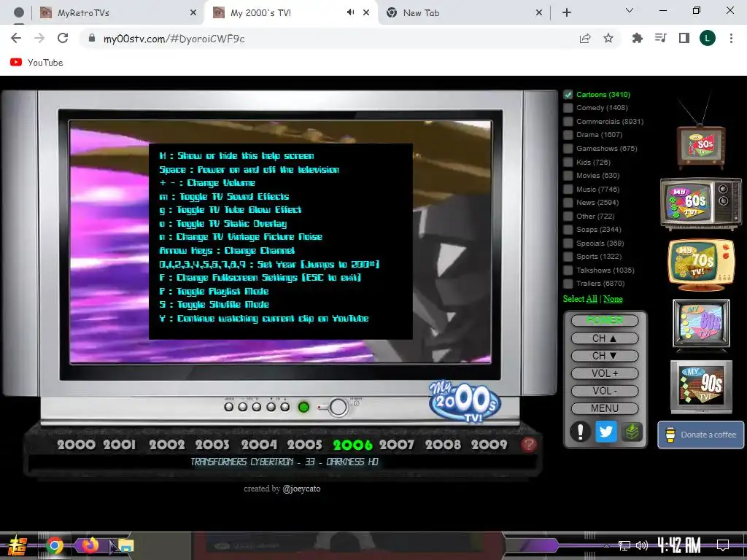Viewport: 747px width, 560px height.
Task: Open a new browser tab
Action: 566,13
